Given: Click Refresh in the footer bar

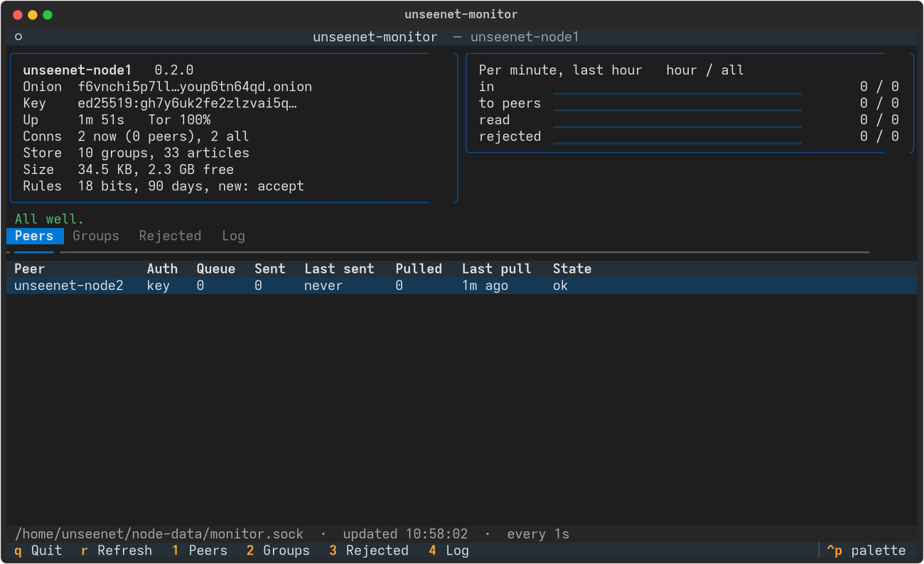Looking at the screenshot, I should (x=117, y=551).
